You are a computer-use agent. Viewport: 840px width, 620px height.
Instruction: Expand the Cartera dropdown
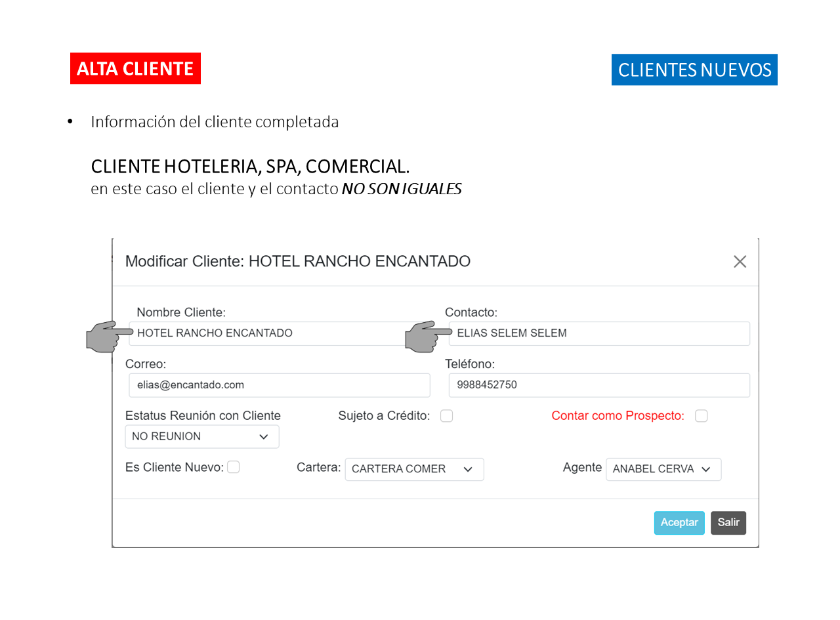(414, 469)
